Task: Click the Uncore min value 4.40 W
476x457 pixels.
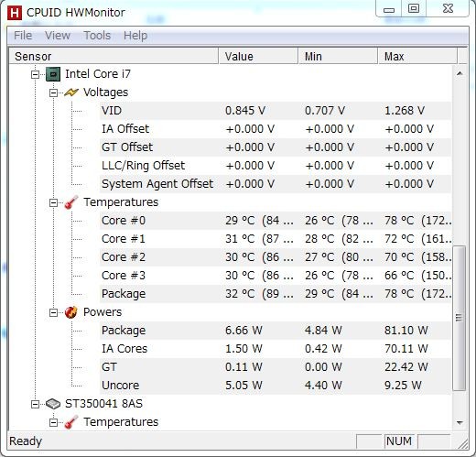Action: pyautogui.click(x=323, y=386)
